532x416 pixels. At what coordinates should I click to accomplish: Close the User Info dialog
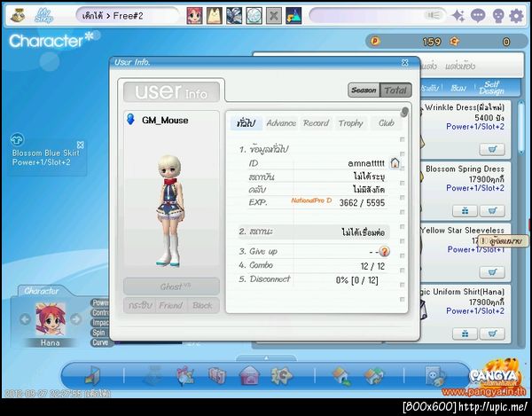tap(405, 62)
